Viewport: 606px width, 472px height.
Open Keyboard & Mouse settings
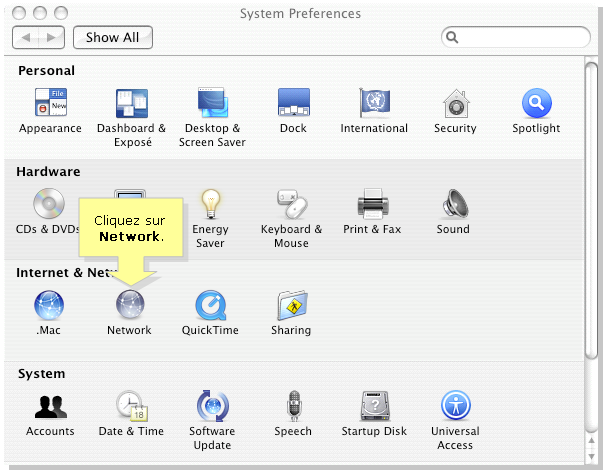coord(291,205)
